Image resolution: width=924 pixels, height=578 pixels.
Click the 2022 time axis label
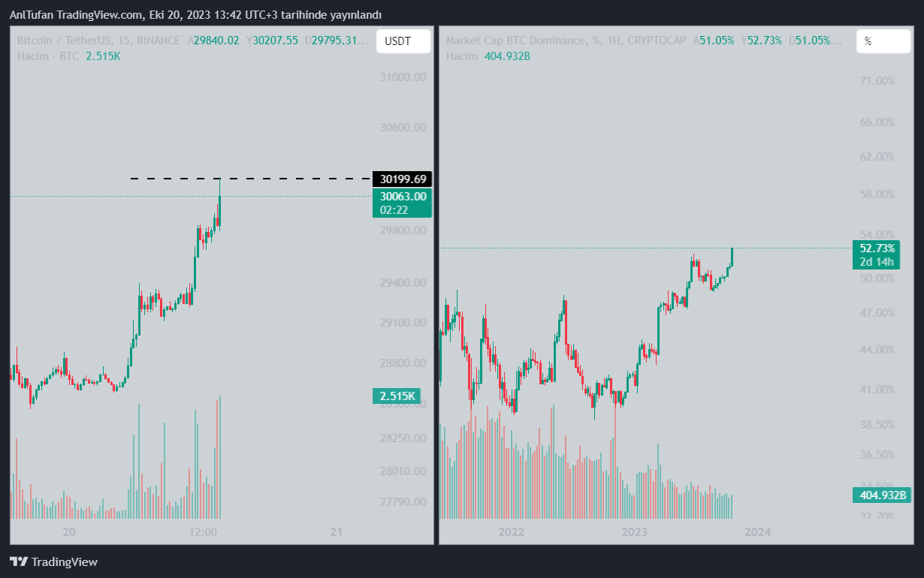[511, 532]
